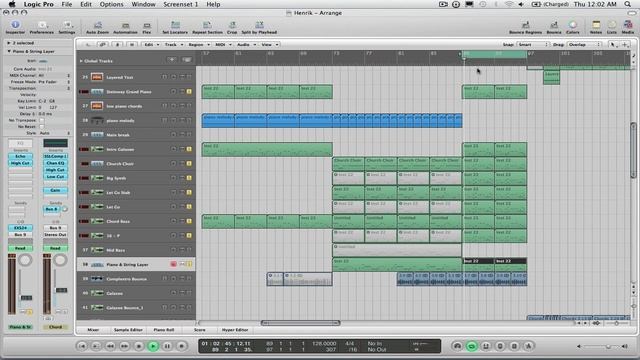Open the Notes panel icon

click(596, 25)
